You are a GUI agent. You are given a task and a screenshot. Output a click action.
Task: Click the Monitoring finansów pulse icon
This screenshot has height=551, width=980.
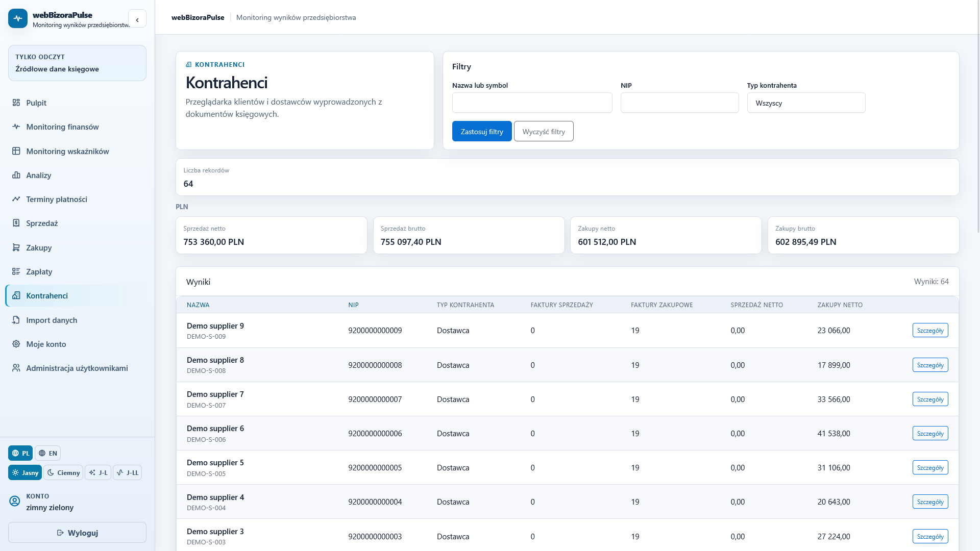pos(16,127)
